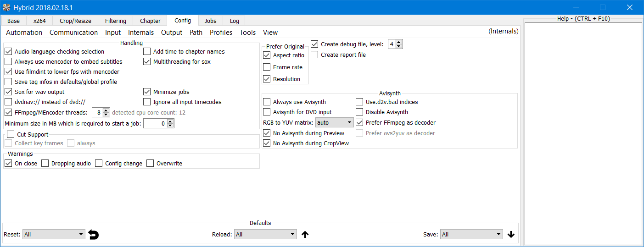Enable the Cut Support checkbox
Image resolution: width=644 pixels, height=247 pixels.
tap(11, 135)
